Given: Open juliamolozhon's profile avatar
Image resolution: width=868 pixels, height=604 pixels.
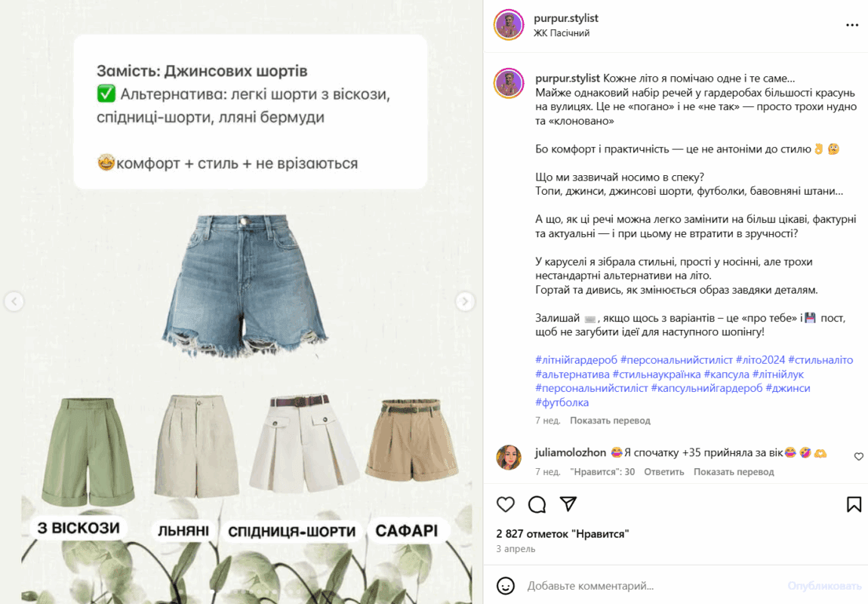Looking at the screenshot, I should pos(509,458).
